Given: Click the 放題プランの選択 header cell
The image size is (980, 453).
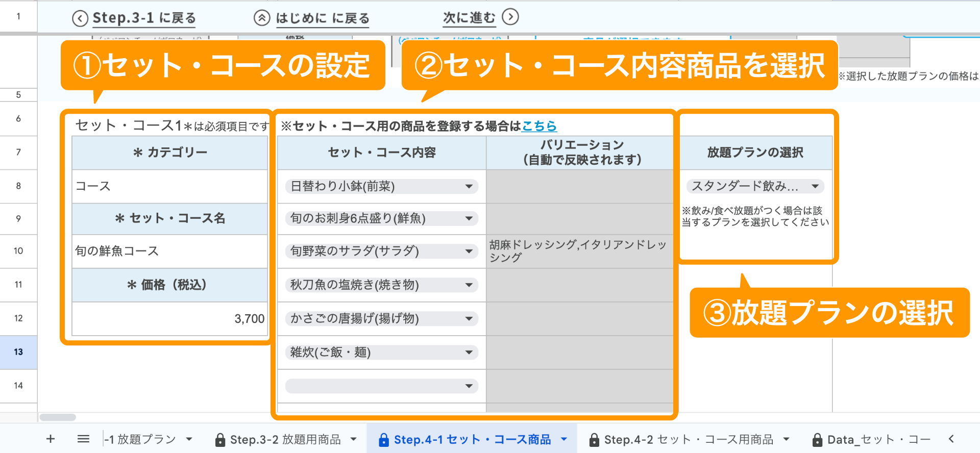Looking at the screenshot, I should pos(755,153).
